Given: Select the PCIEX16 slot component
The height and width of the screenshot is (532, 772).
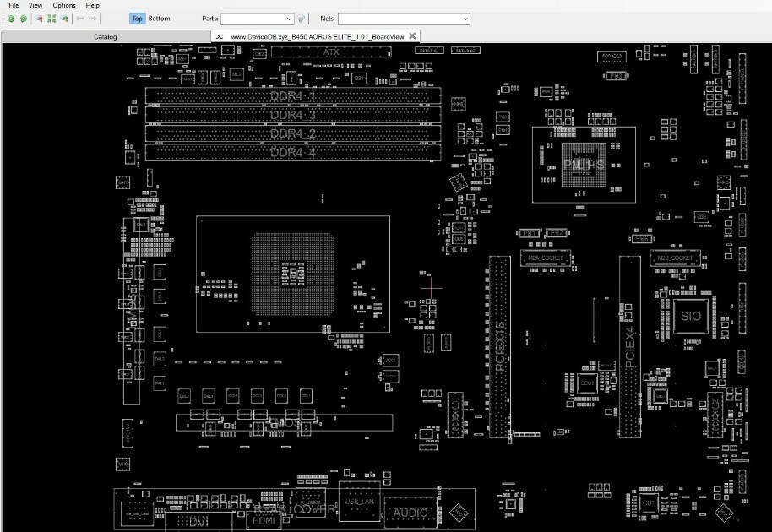Looking at the screenshot, I should pyautogui.click(x=500, y=346).
